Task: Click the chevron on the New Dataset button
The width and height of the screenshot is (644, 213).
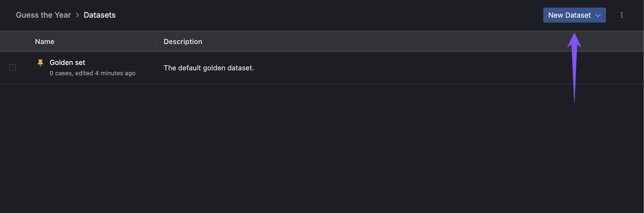Action: (x=598, y=15)
